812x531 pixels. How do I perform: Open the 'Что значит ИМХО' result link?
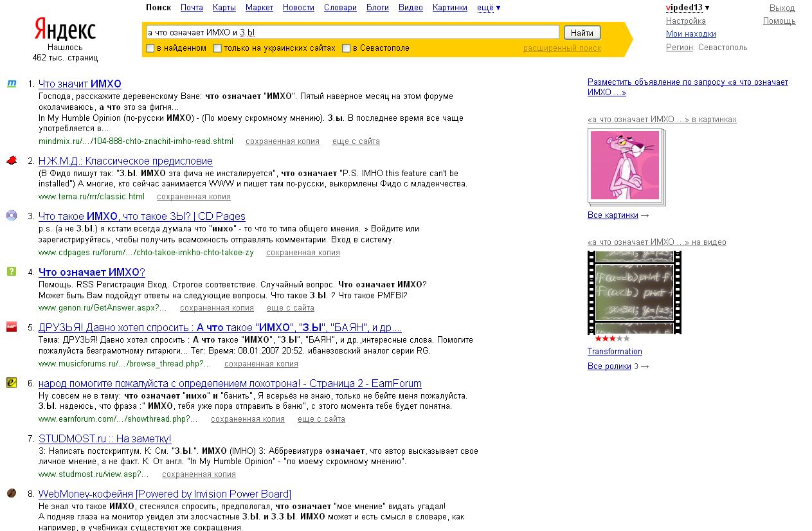[x=80, y=84]
